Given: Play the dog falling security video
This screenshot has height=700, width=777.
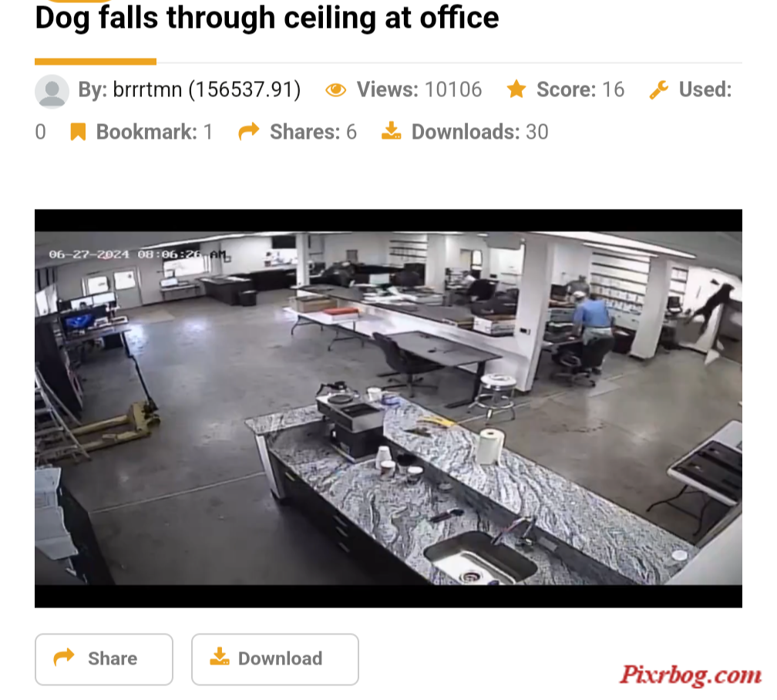Looking at the screenshot, I should pyautogui.click(x=388, y=408).
